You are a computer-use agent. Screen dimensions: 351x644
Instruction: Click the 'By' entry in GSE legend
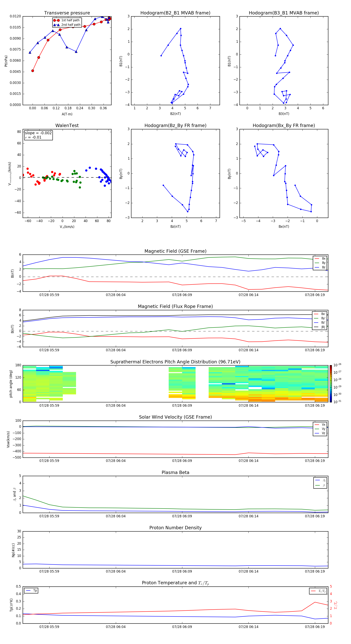[x=320, y=263]
